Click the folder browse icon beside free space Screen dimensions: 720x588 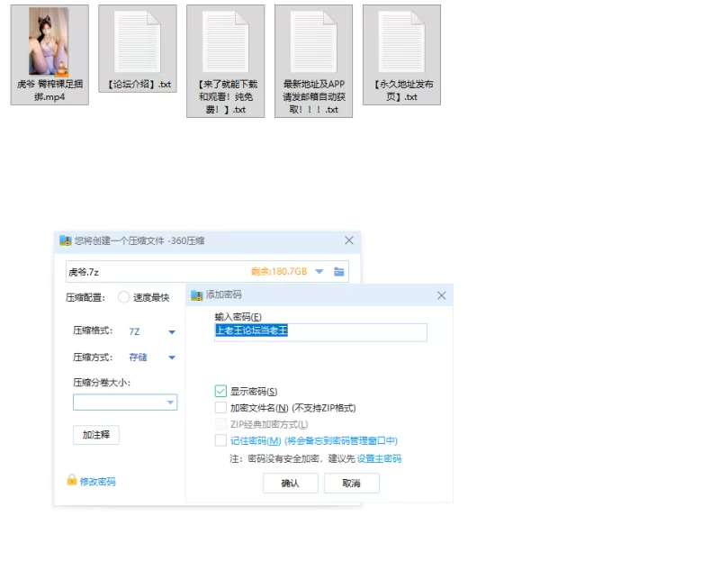tap(339, 272)
